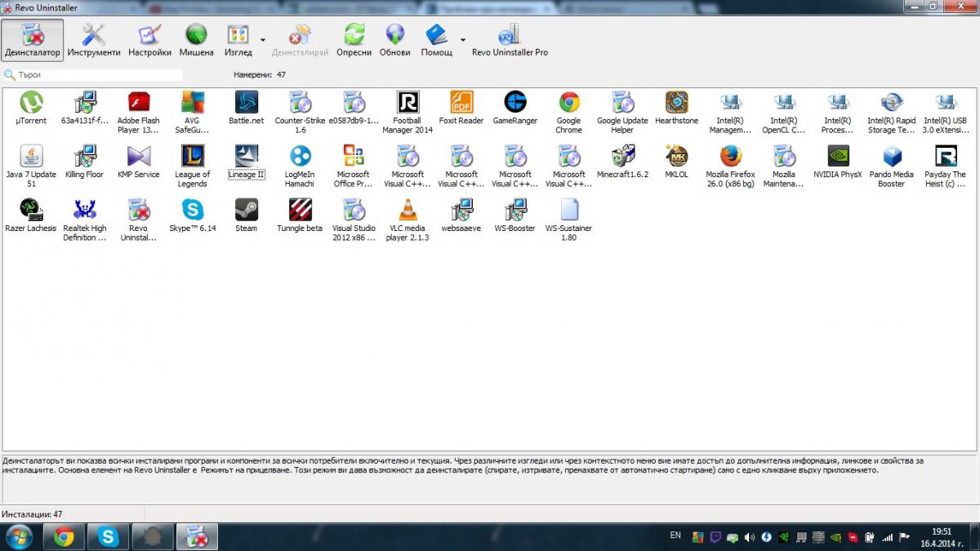Click the Деинсталатор toolbar button
This screenshot has width=980, height=551.
tap(33, 40)
